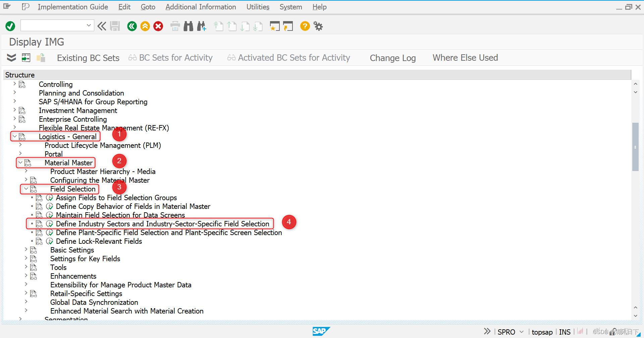
Task: Go to First Page icon
Action: (218, 26)
